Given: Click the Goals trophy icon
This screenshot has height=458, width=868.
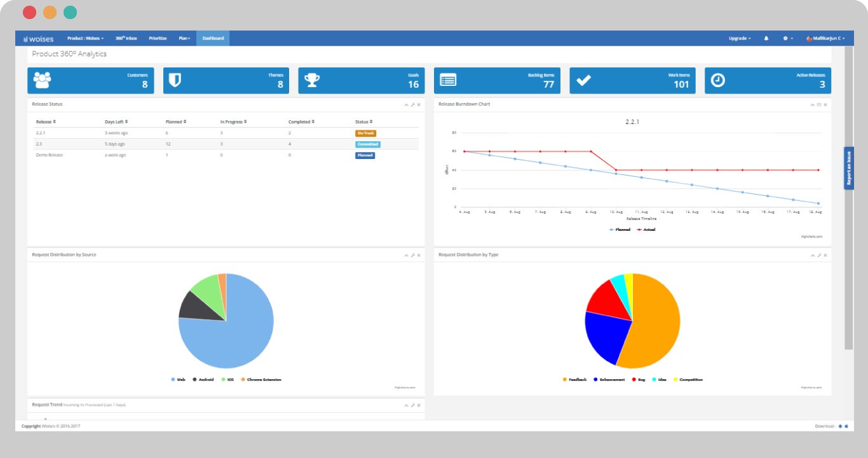Looking at the screenshot, I should click(312, 80).
